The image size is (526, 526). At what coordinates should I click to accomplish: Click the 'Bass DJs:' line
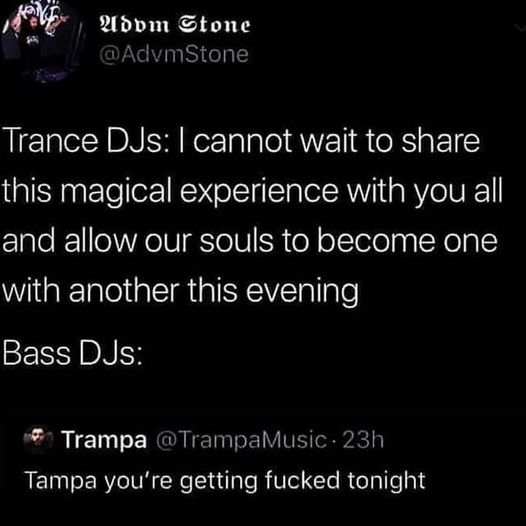72,354
